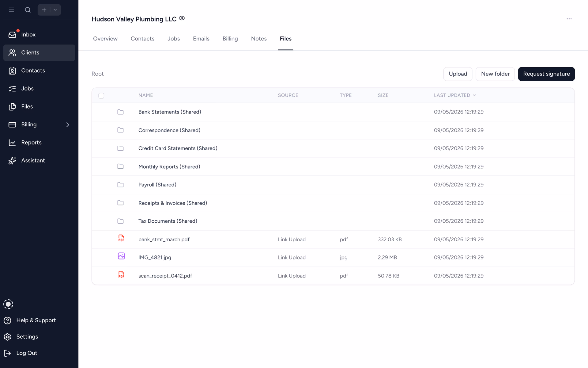Click the Log Out label
Viewport: 588px width, 368px height.
(27, 353)
